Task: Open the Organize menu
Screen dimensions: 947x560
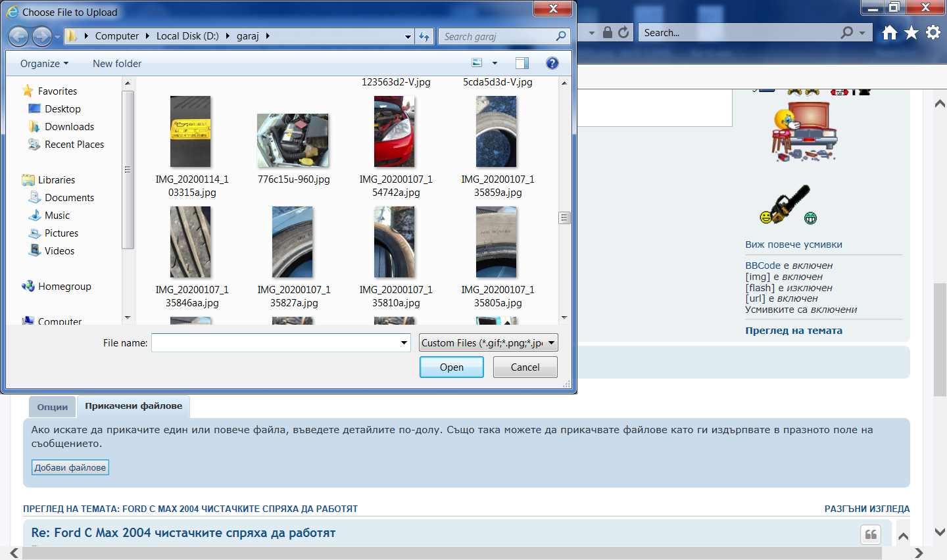Action: (x=44, y=64)
